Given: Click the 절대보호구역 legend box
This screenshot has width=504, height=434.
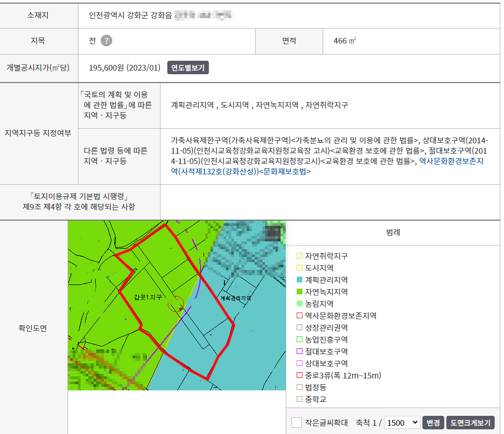Looking at the screenshot, I should pos(299,351).
